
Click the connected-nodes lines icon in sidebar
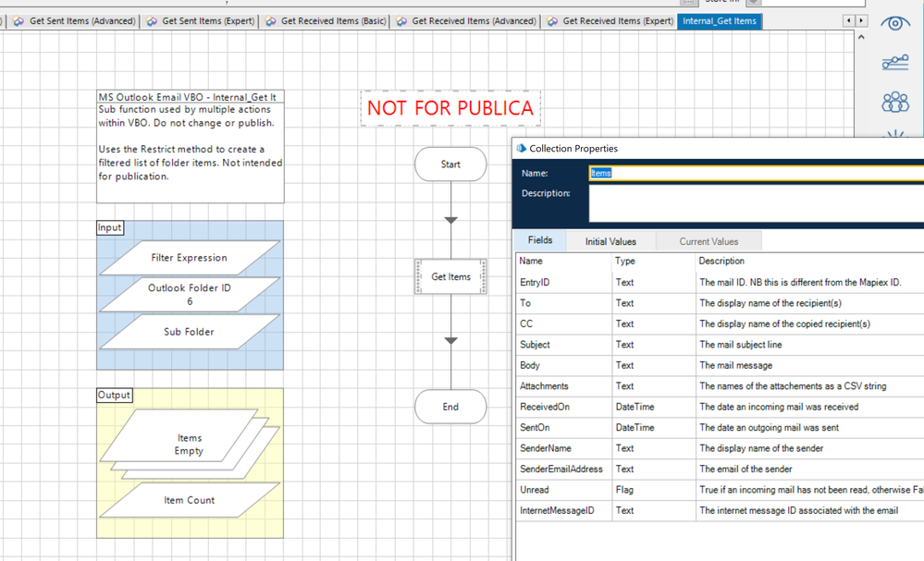click(x=894, y=63)
